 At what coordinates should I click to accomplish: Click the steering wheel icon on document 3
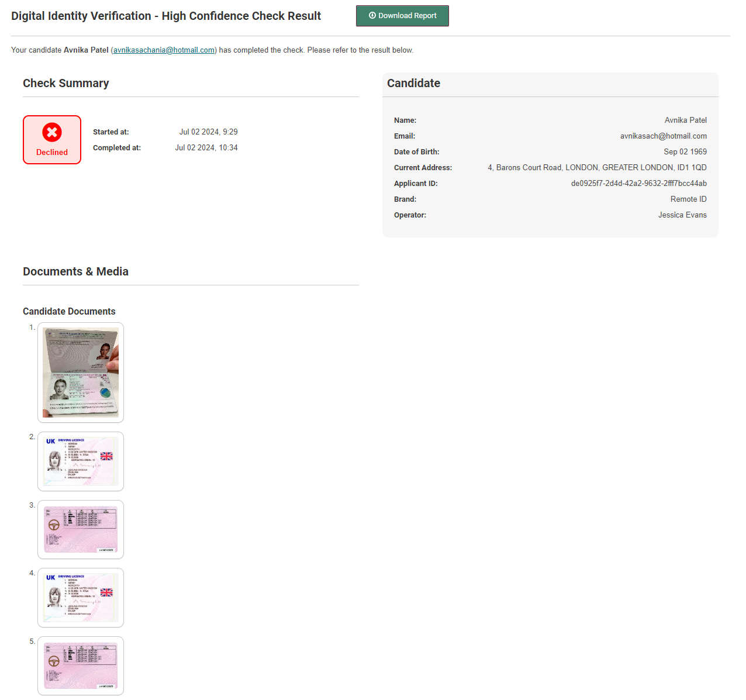[54, 525]
